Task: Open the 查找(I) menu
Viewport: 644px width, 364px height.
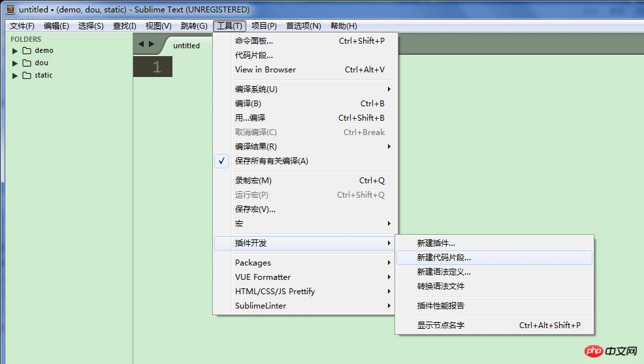Action: coord(125,26)
